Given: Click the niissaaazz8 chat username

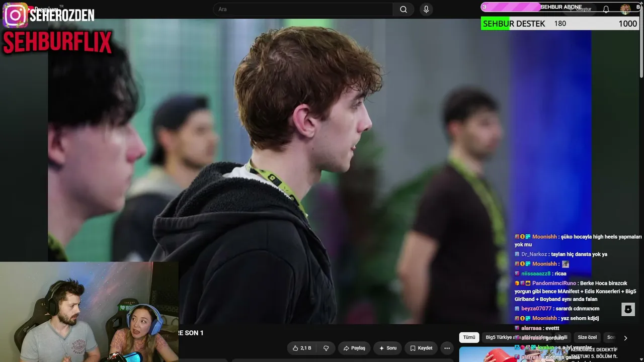Looking at the screenshot, I should pyautogui.click(x=536, y=274).
